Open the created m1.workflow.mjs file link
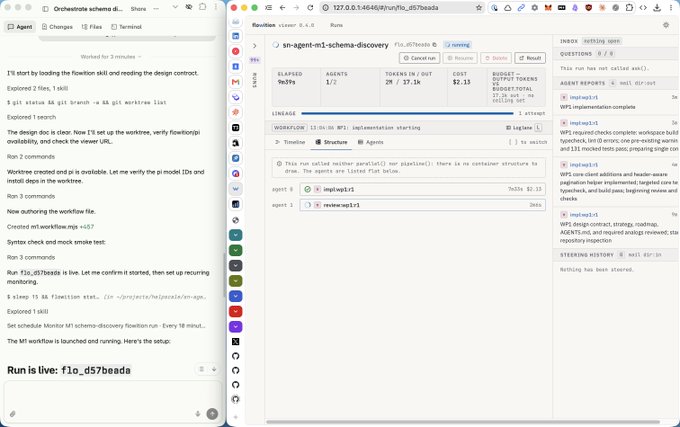 click(x=54, y=227)
